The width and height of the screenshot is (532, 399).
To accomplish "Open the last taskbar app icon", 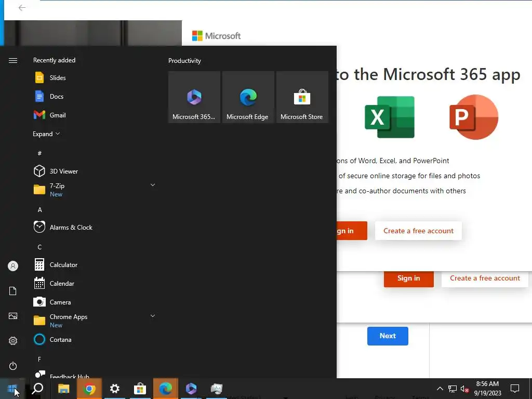I will tap(217, 389).
